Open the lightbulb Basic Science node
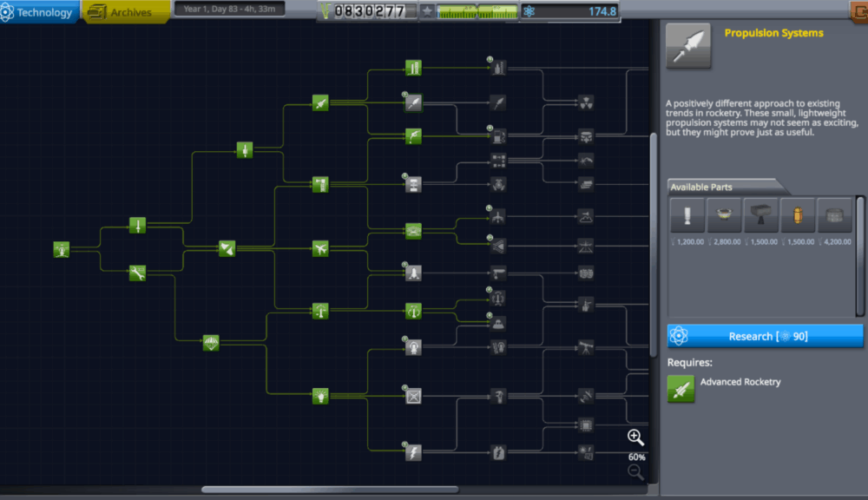Screen dimensions: 868x500 pyautogui.click(x=321, y=396)
